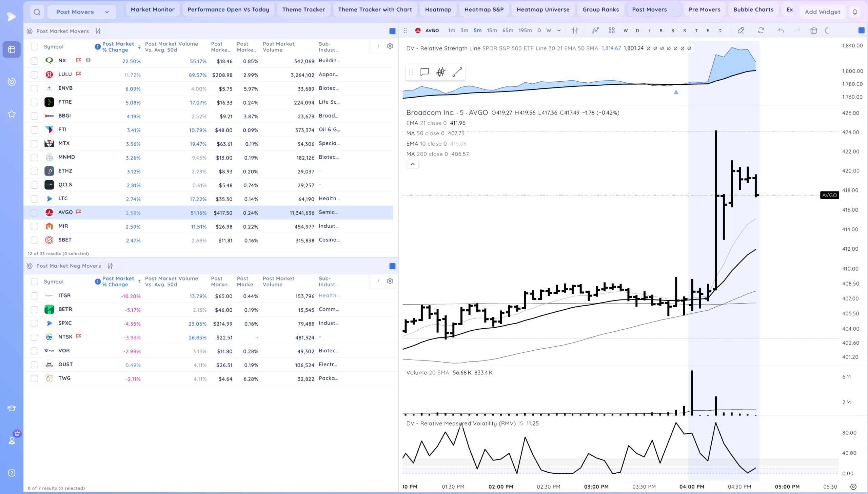The image size is (868, 494).
Task: Switch to the Theme Tracker tab
Action: tap(303, 9)
